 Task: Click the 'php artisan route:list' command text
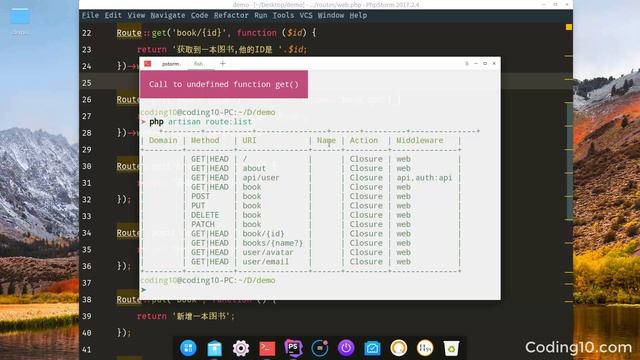[x=200, y=122]
